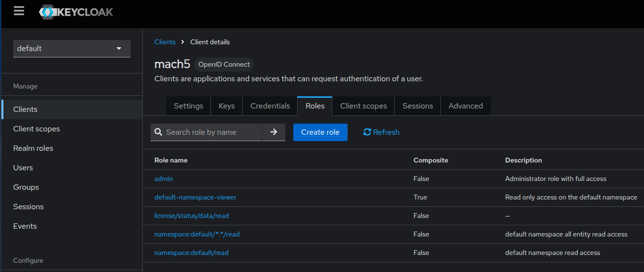Click the Refresh roles icon
Image resolution: width=644 pixels, height=272 pixels.
pos(367,132)
